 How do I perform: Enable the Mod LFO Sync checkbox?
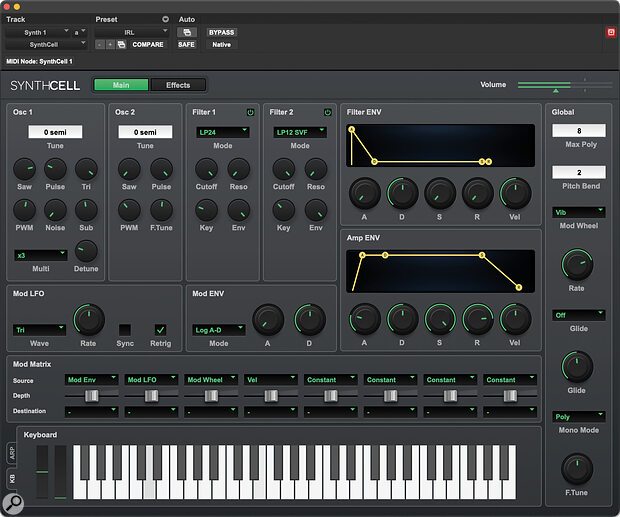pyautogui.click(x=125, y=330)
